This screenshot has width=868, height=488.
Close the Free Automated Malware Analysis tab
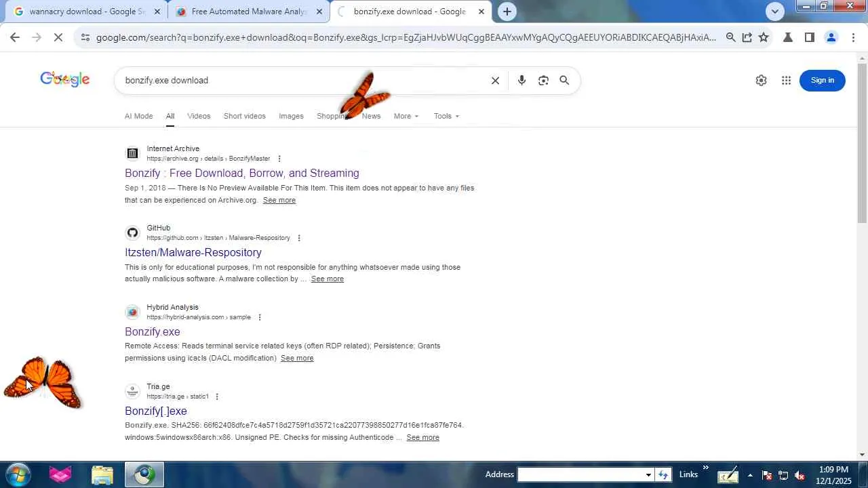[x=319, y=12]
